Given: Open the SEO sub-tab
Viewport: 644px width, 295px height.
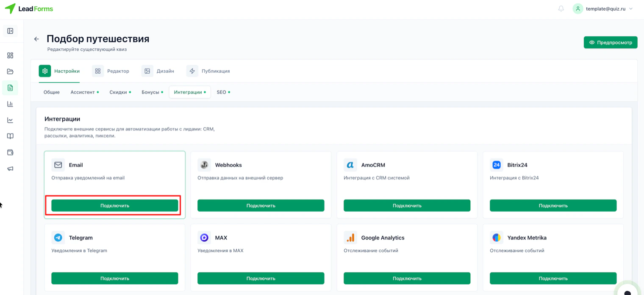Looking at the screenshot, I should click(x=223, y=92).
